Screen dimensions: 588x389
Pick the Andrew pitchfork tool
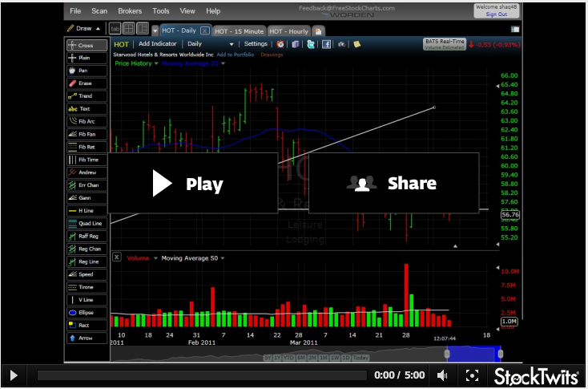click(x=87, y=172)
